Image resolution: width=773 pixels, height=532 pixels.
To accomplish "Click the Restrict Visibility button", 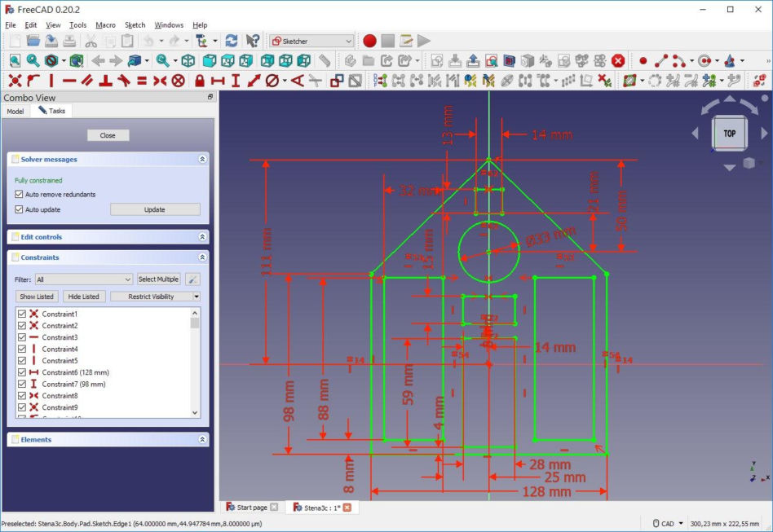I will (152, 297).
